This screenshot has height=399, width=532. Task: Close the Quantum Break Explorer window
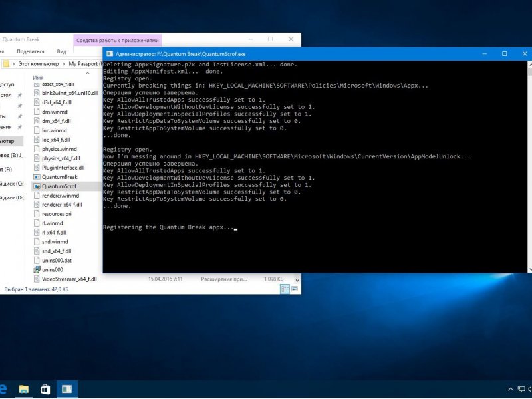point(291,39)
